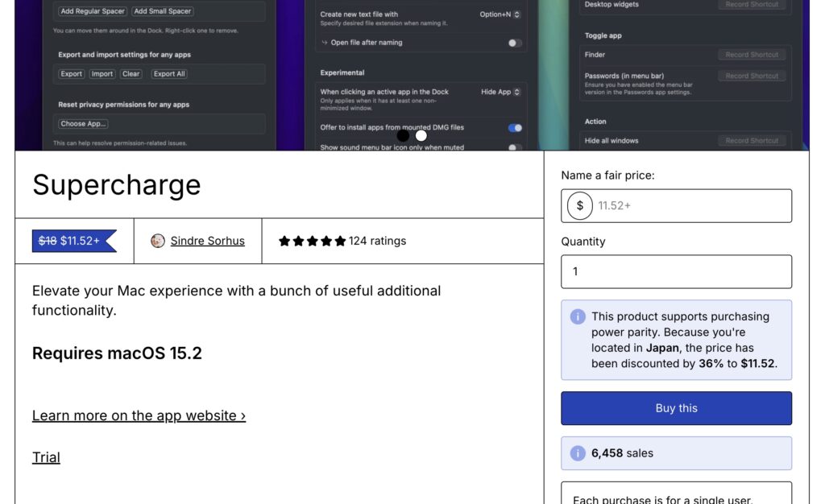The image size is (825, 504).
Task: Open Sindre Sorhus profile link
Action: (x=207, y=241)
